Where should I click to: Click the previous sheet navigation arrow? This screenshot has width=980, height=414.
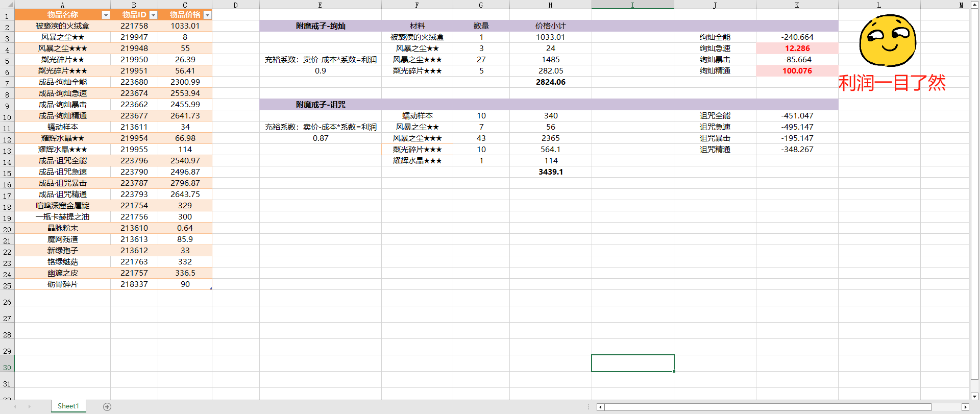[x=15, y=407]
